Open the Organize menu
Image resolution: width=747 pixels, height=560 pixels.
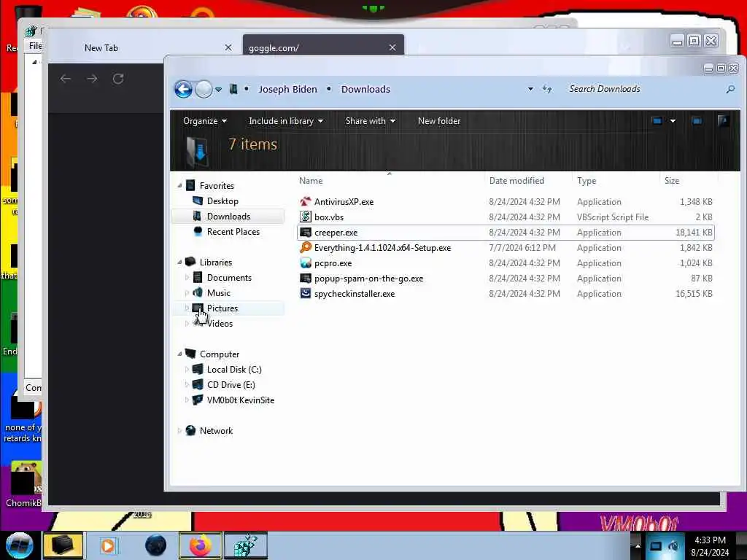(205, 121)
